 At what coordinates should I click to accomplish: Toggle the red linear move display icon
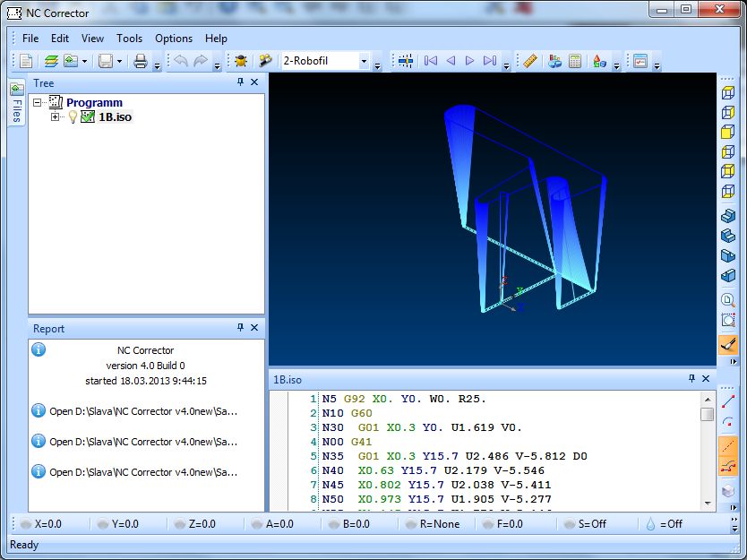click(x=727, y=401)
